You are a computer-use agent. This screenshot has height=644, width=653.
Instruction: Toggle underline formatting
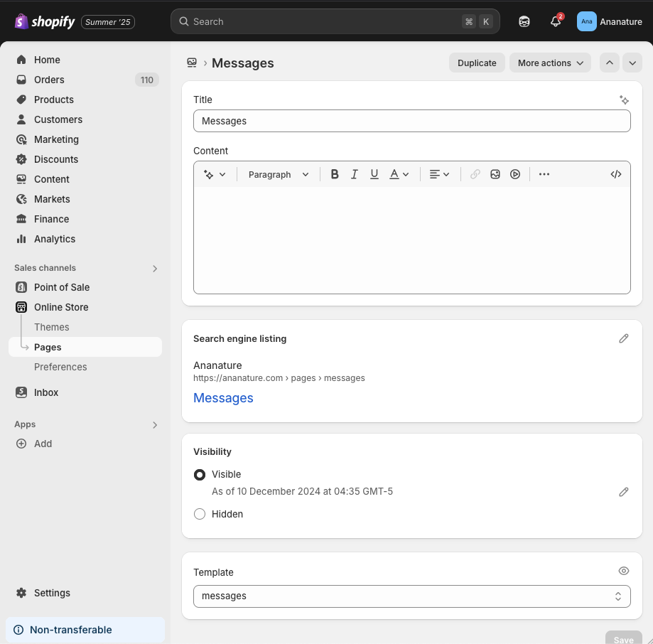point(374,174)
